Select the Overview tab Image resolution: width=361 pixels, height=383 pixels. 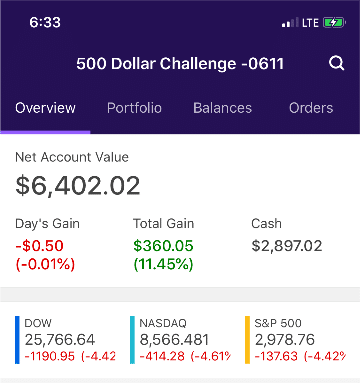[x=45, y=108]
